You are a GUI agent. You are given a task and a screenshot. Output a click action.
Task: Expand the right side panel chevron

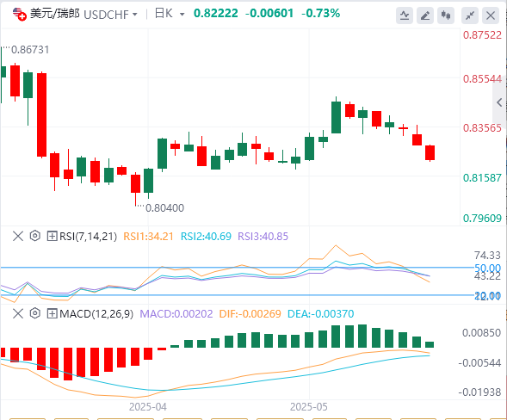click(499, 102)
